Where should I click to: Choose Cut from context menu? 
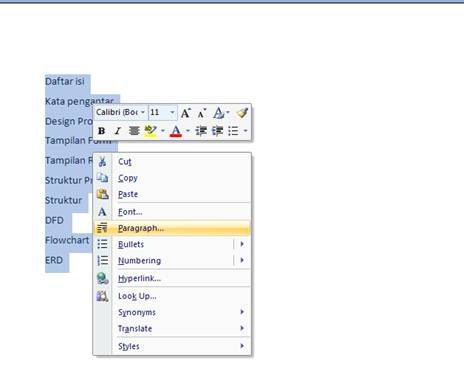coord(172,162)
